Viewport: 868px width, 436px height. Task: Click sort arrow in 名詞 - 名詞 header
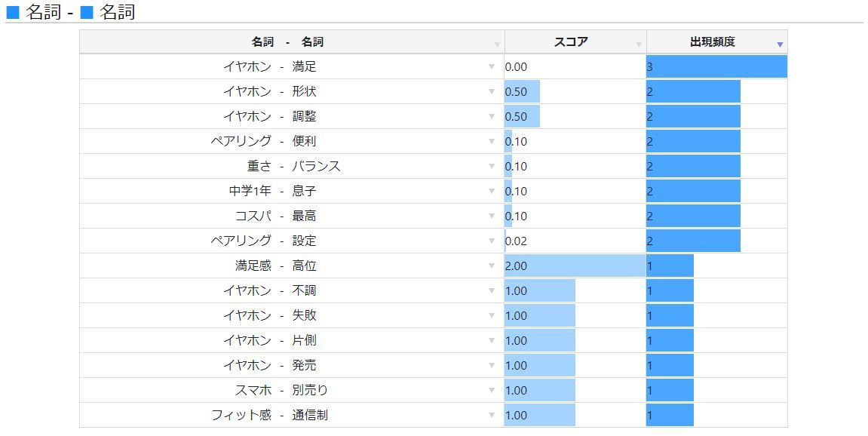(x=497, y=45)
